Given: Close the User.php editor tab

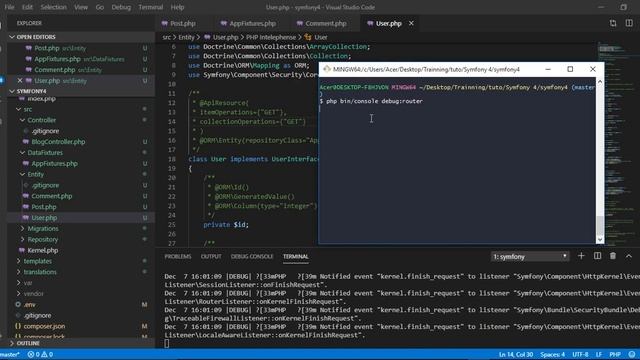Looking at the screenshot, I should tap(411, 23).
